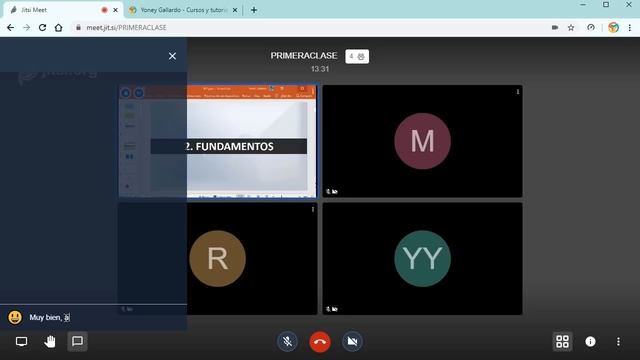Open Chrome main menu

click(x=630, y=27)
